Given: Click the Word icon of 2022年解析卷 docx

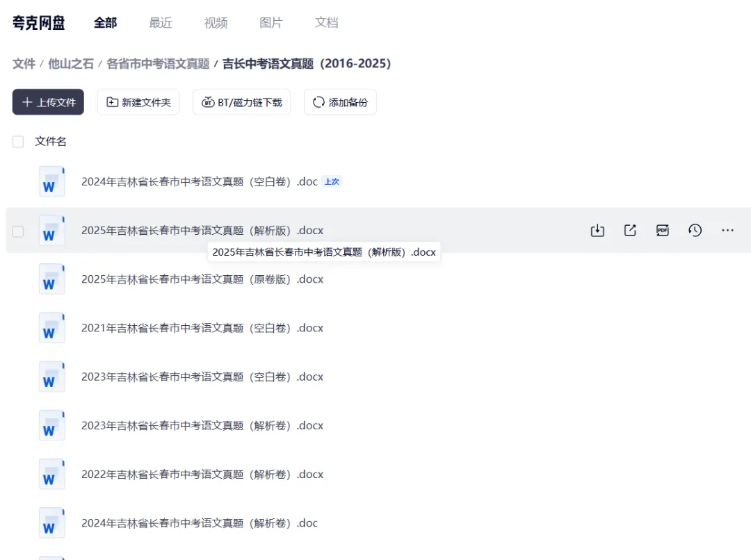Looking at the screenshot, I should click(51, 474).
